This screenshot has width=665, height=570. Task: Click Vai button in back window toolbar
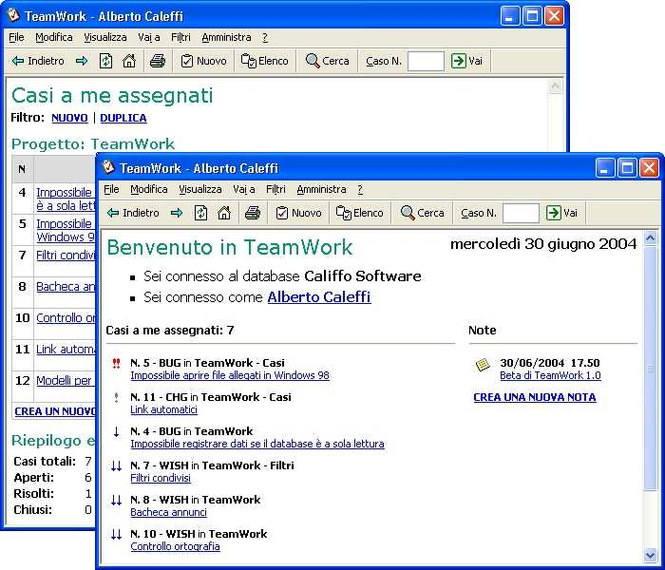(x=467, y=61)
